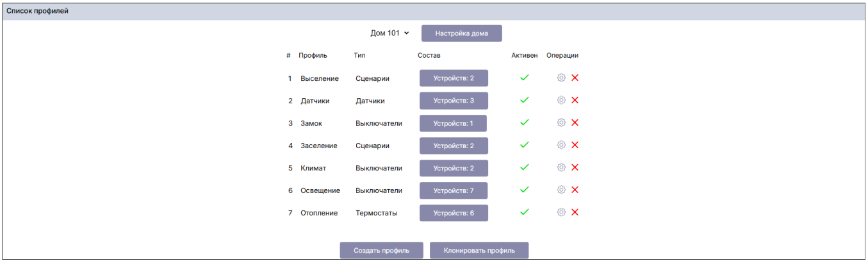The image size is (868, 261).
Task: Show devices list for Отопление (Устройств: 6)
Action: [454, 213]
